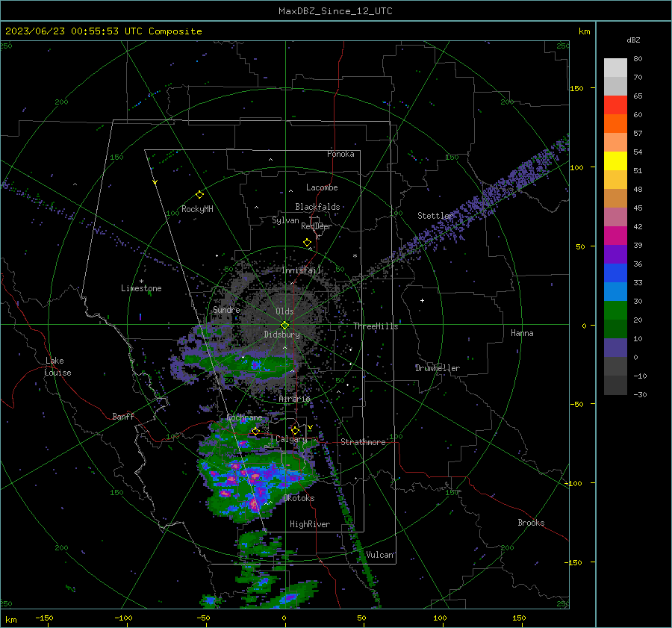Click the Banff town label

pos(123,416)
